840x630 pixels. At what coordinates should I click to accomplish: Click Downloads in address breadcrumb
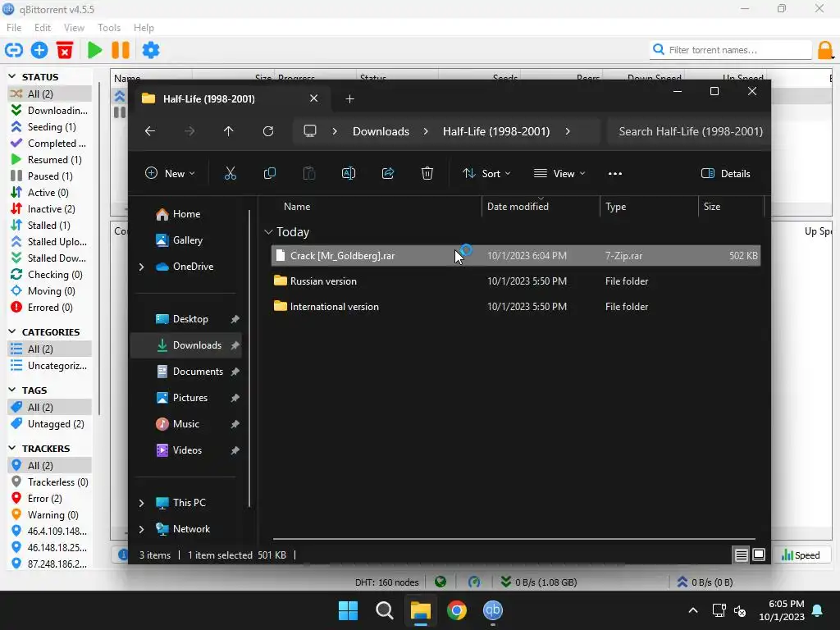381,131
